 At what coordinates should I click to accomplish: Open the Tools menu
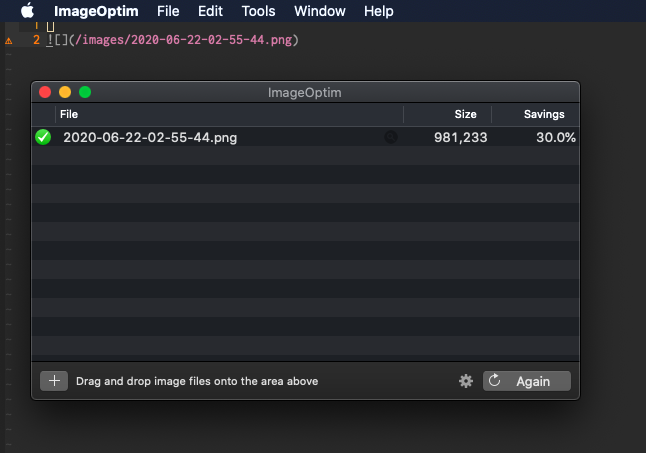click(258, 12)
